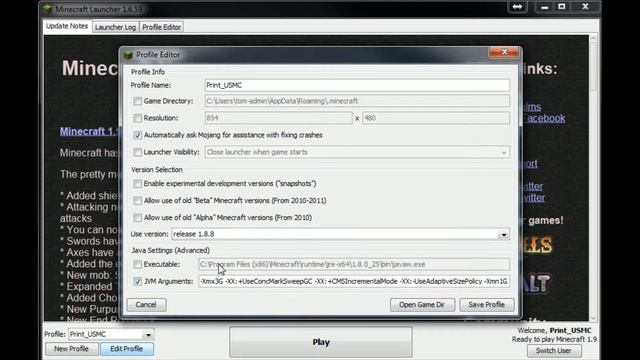Enable experimental development versions snapshots
Screen dimensions: 640x360
[138, 184]
